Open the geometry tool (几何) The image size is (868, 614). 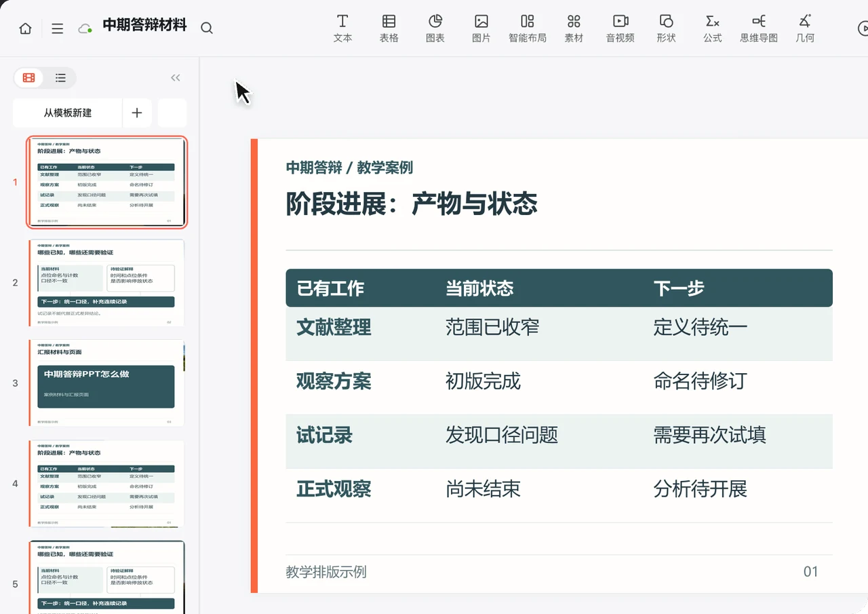[x=805, y=28]
